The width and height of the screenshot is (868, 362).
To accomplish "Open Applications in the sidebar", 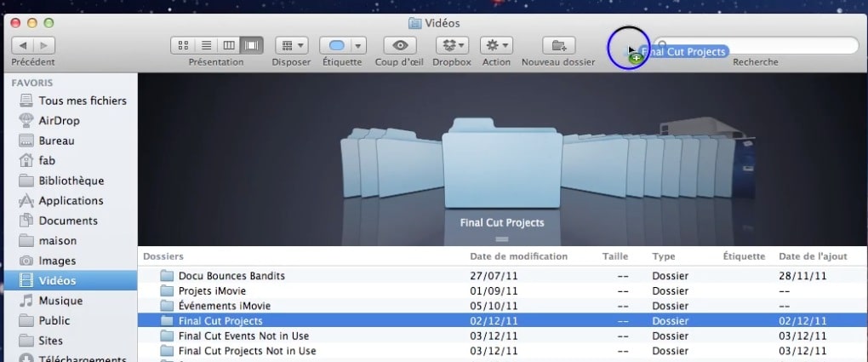I will point(71,201).
